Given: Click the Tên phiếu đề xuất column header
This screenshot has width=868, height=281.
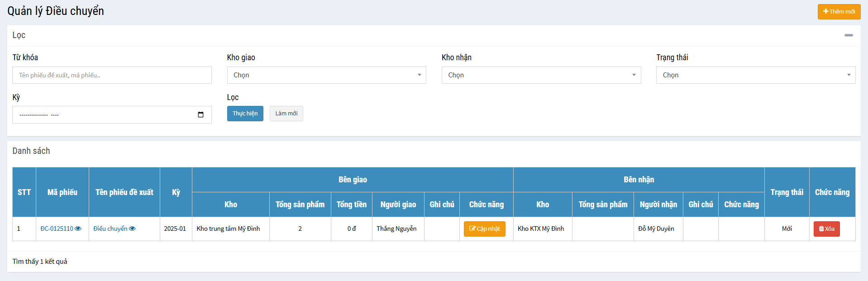Looking at the screenshot, I should [124, 192].
